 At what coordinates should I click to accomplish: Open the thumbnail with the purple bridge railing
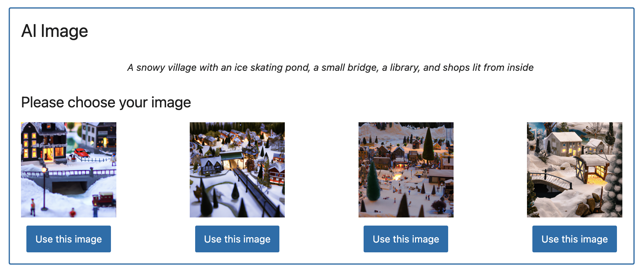click(69, 170)
